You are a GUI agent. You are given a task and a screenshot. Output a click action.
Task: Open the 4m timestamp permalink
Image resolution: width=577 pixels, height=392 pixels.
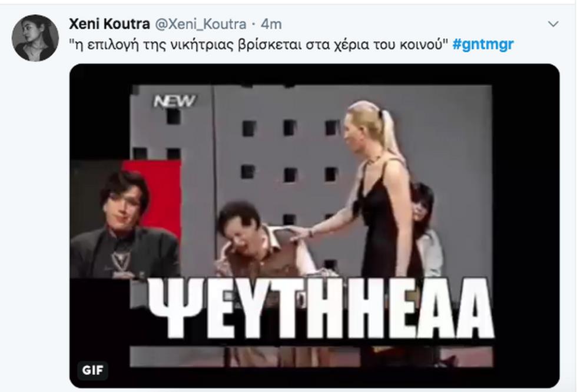coord(271,24)
